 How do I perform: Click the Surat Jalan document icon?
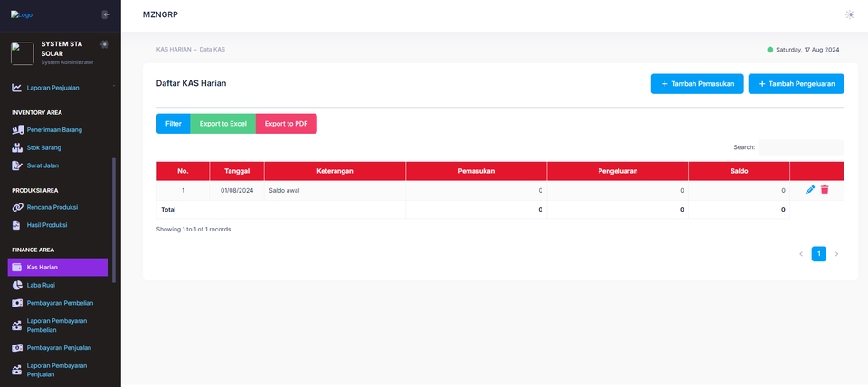[x=17, y=165]
